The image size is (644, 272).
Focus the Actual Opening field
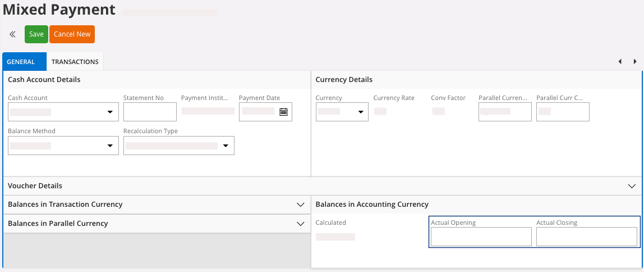pyautogui.click(x=481, y=237)
